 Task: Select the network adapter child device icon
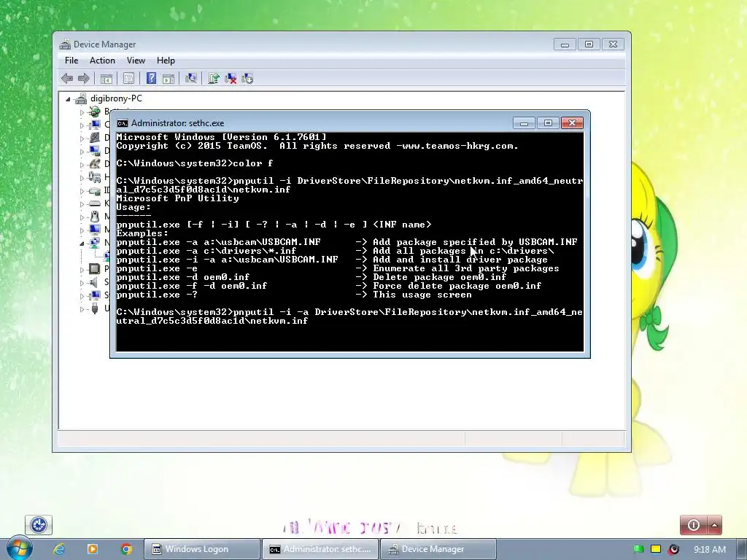107,256
